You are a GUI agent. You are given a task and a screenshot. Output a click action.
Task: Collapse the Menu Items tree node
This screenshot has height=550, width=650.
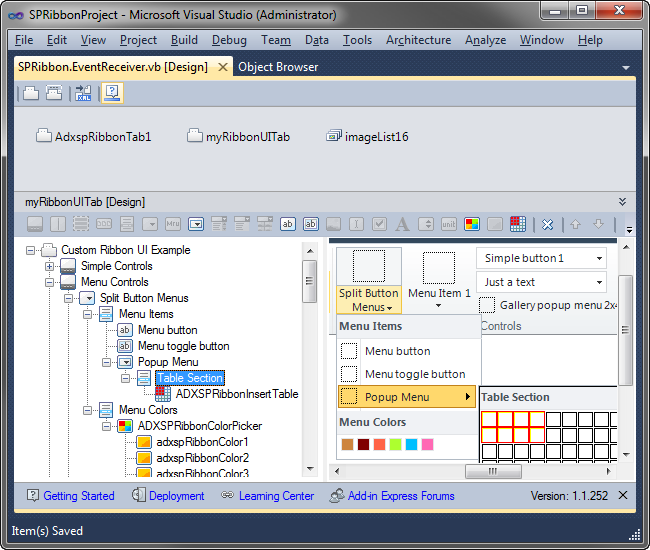[x=87, y=315]
